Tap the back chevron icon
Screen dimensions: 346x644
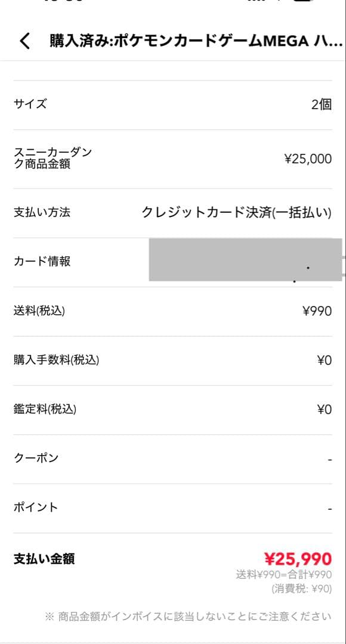point(24,42)
